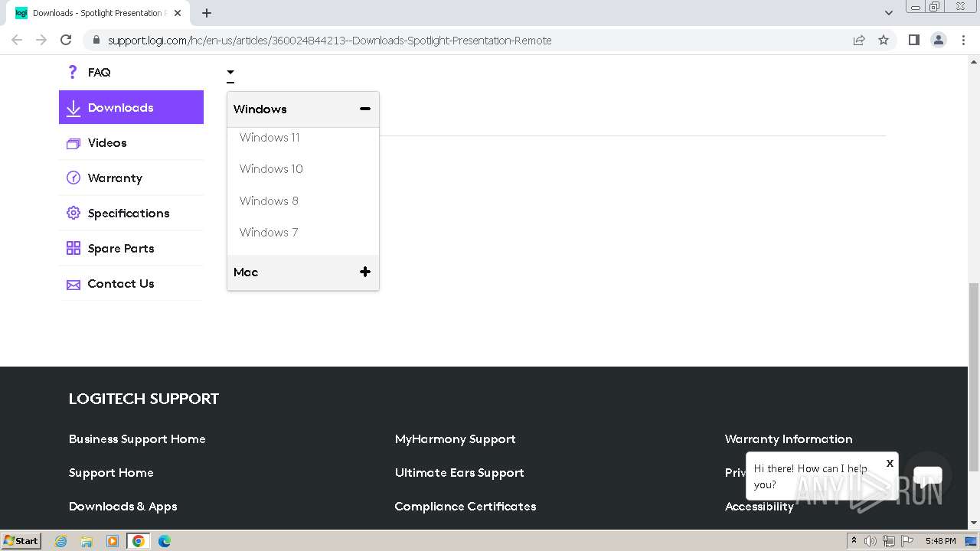980x551 pixels.
Task: Click the browser back arrow
Action: [x=17, y=40]
